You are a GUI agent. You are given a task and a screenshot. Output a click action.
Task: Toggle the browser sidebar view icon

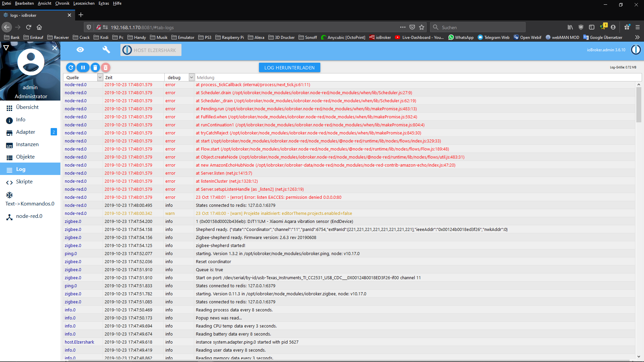point(592,27)
